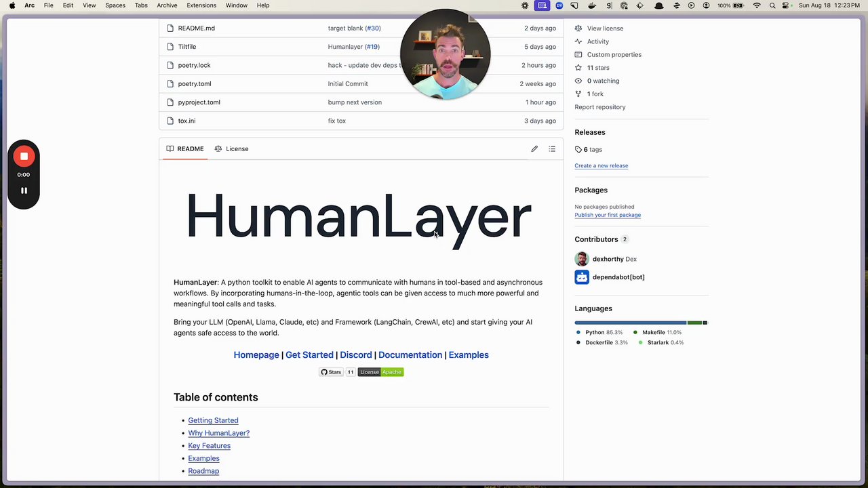Click the GitHub Stars badge
Viewport: 868px width, 488px height.
[337, 372]
